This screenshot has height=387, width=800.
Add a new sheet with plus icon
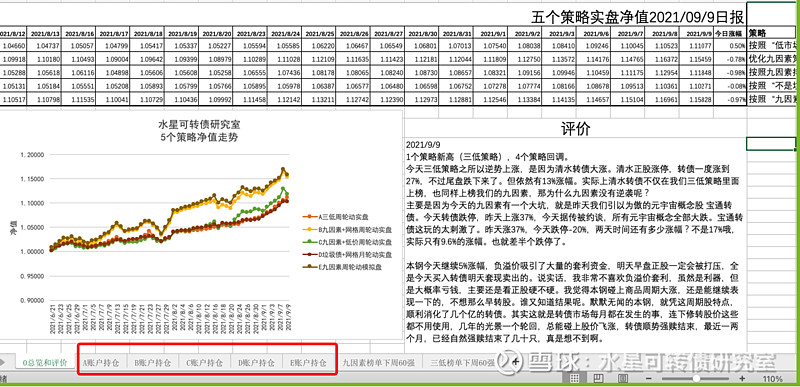pos(515,362)
